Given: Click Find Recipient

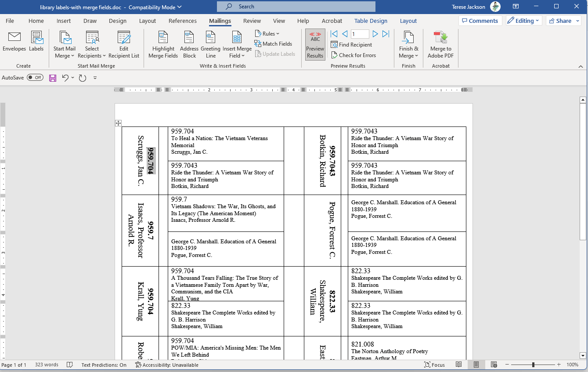Looking at the screenshot, I should (x=351, y=45).
